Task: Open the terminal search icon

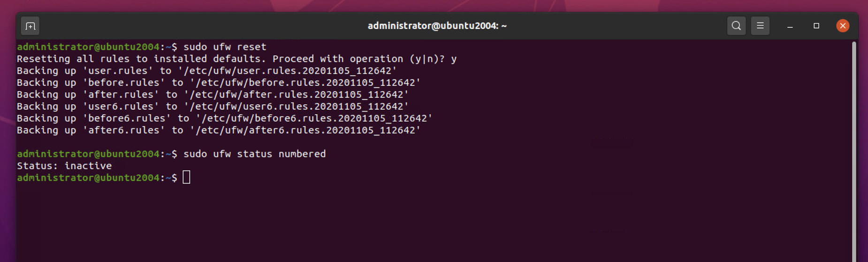Action: 736,26
